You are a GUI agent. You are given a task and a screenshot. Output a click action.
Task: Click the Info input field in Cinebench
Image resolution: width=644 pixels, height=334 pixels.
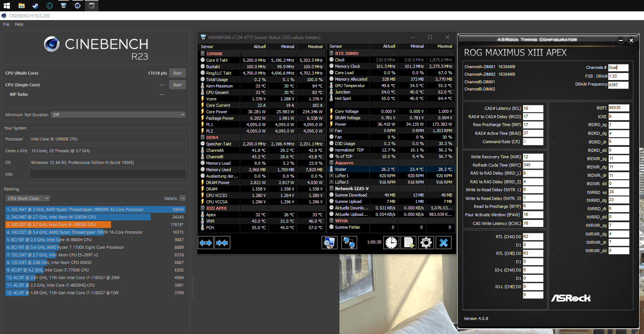point(108,174)
